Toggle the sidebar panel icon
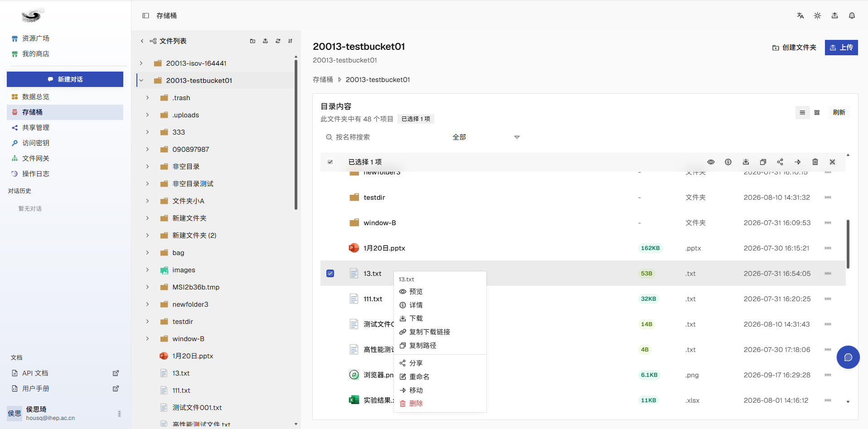Image resolution: width=868 pixels, height=429 pixels. pyautogui.click(x=145, y=15)
